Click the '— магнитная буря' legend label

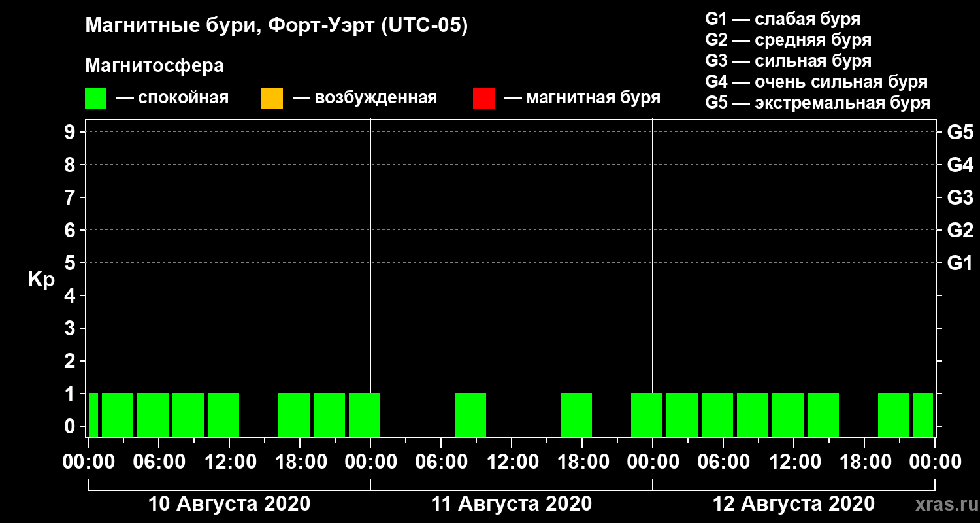coord(582,99)
